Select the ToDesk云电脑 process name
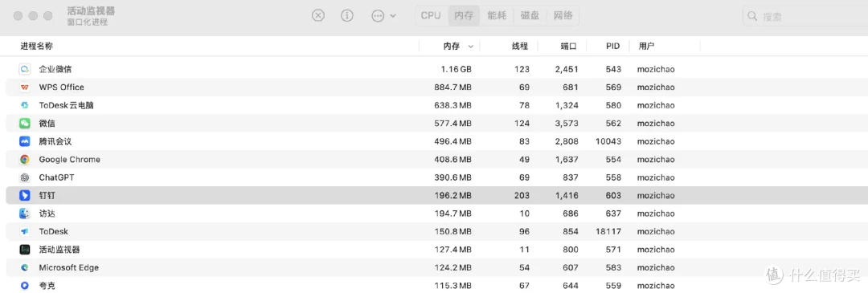Image resolution: width=868 pixels, height=293 pixels. [67, 105]
